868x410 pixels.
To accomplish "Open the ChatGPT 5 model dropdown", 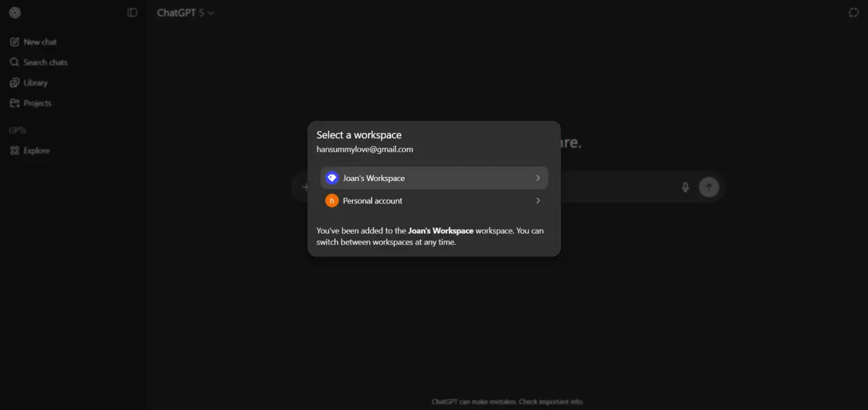I will [x=185, y=13].
